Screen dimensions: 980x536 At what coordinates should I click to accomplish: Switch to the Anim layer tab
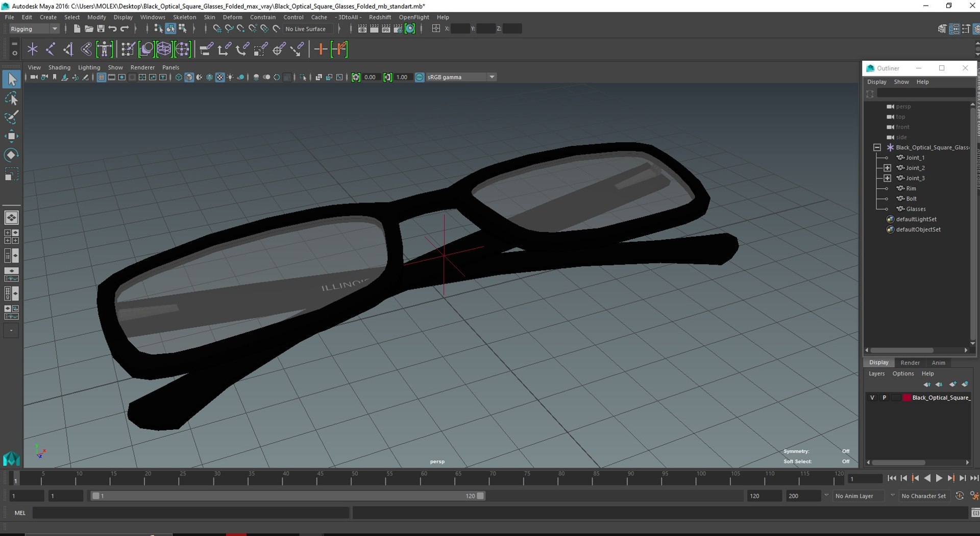[938, 363]
